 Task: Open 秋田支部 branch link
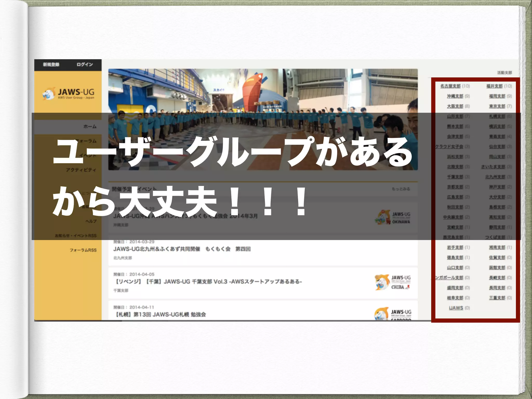point(455,207)
